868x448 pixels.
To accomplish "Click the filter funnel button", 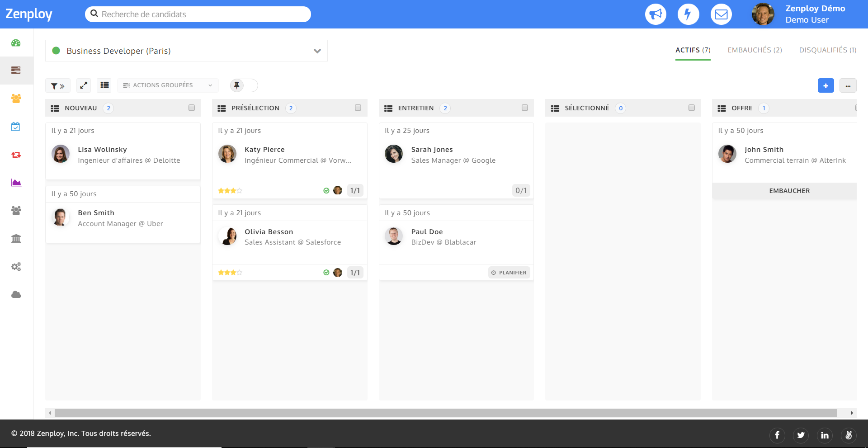I will pos(57,85).
